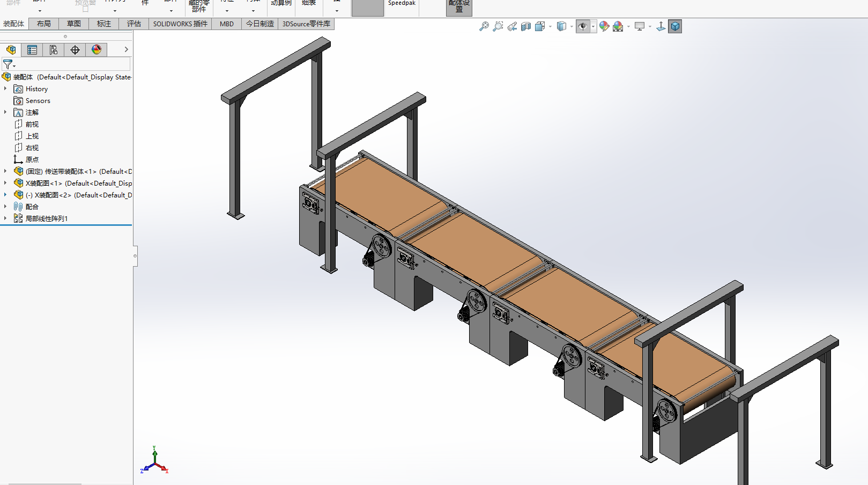Click the triad axis icon in view toolbar
Viewport: 868px width, 485px height.
661,26
